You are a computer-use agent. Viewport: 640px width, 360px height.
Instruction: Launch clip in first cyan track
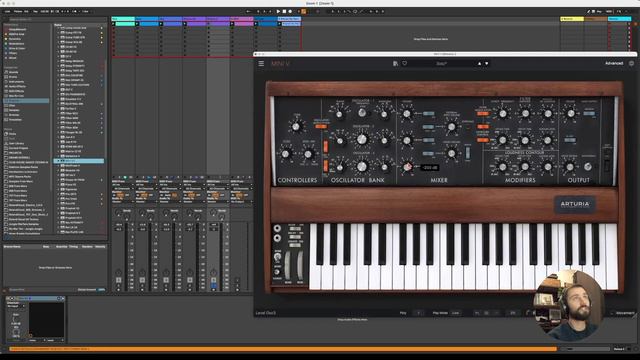pyautogui.click(x=114, y=24)
